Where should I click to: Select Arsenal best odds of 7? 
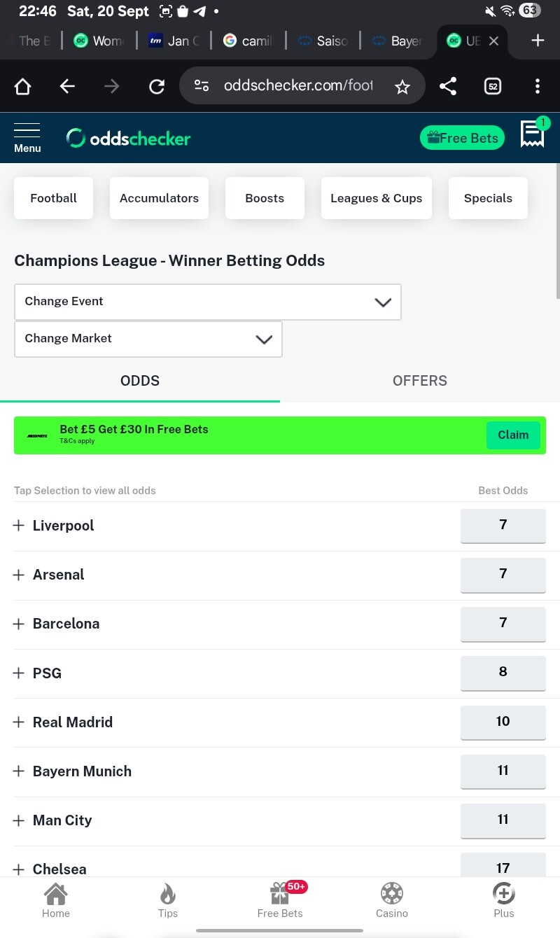pos(503,574)
